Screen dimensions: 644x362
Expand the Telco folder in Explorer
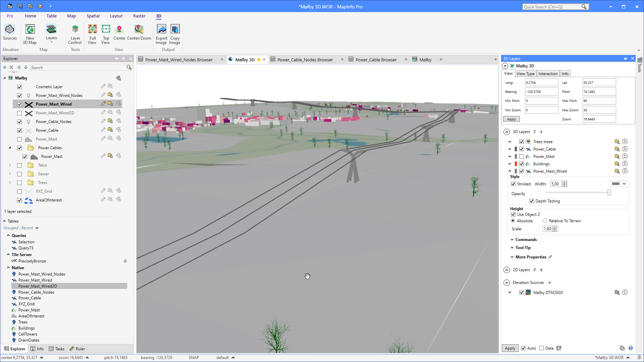point(10,165)
